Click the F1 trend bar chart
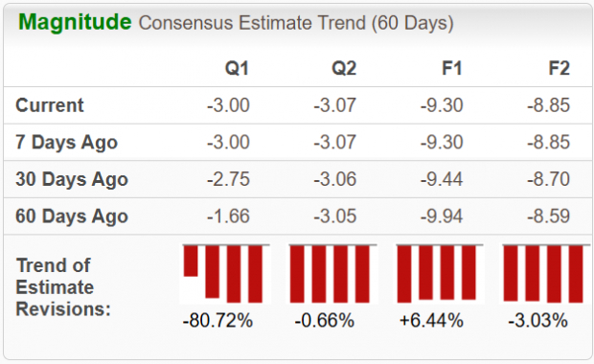 (x=440, y=274)
